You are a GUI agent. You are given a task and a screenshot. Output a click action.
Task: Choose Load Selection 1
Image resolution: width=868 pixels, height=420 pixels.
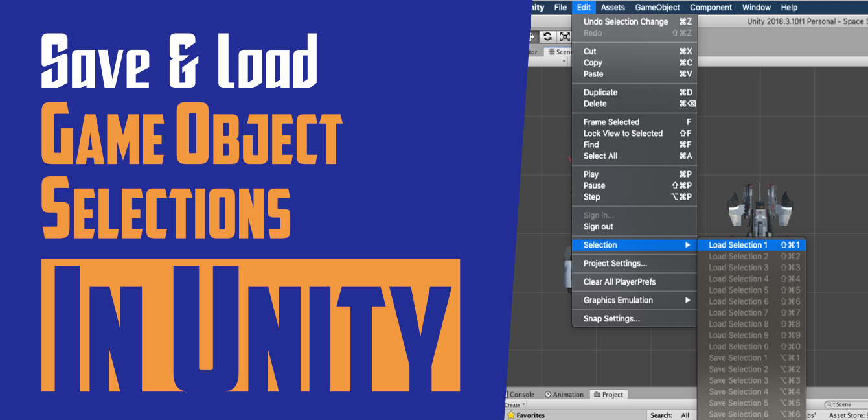752,245
